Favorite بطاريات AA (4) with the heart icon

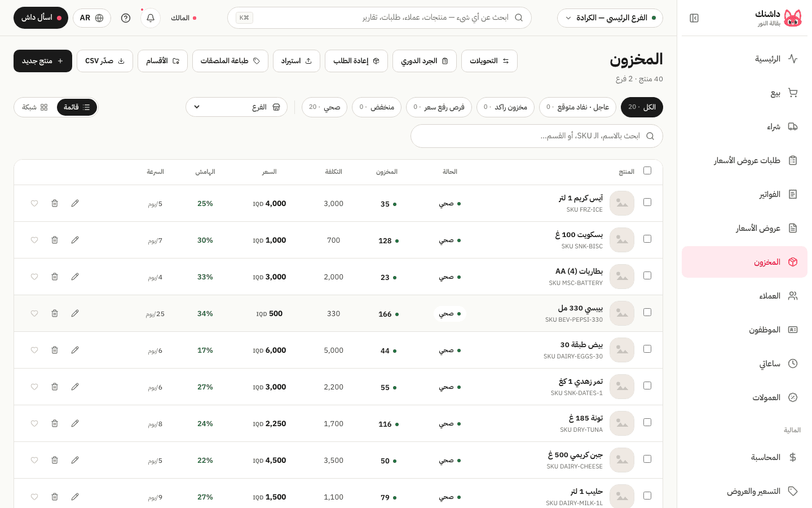pos(34,277)
